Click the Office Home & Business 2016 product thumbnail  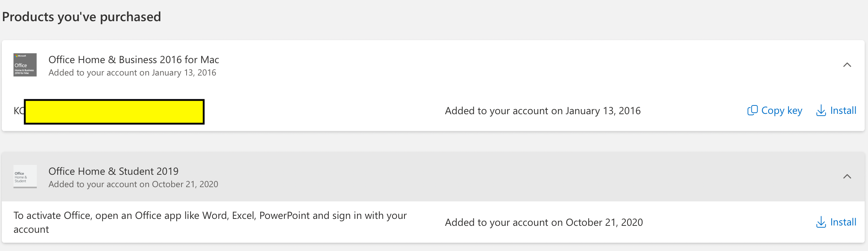pos(25,65)
